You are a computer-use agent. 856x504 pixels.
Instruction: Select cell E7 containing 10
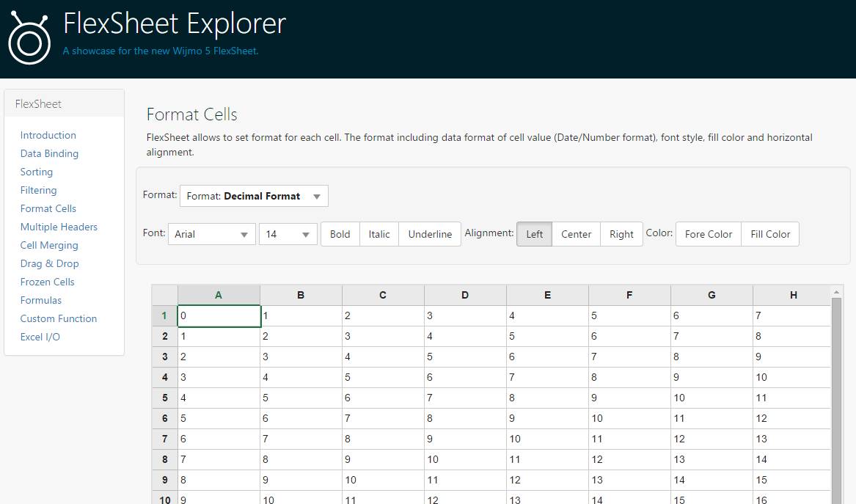coord(547,439)
